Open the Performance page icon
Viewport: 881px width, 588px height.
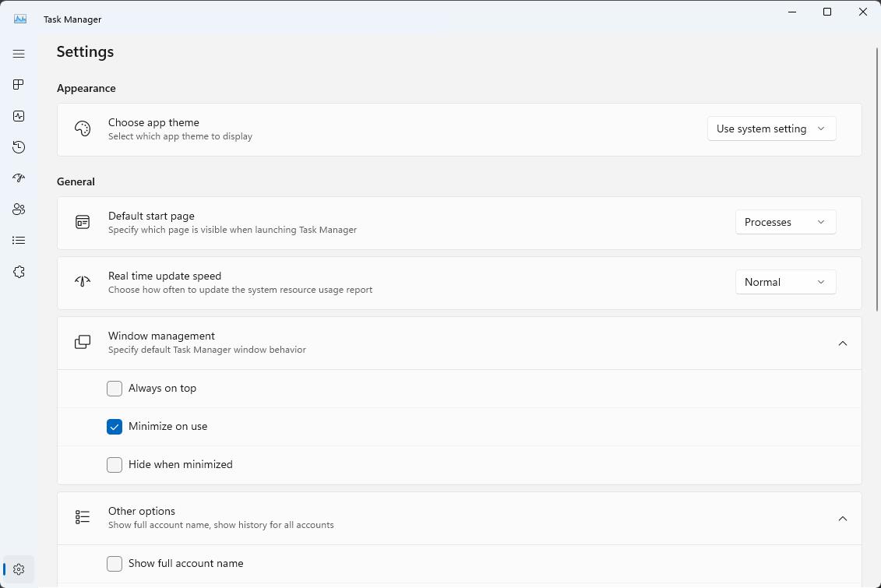[x=19, y=116]
